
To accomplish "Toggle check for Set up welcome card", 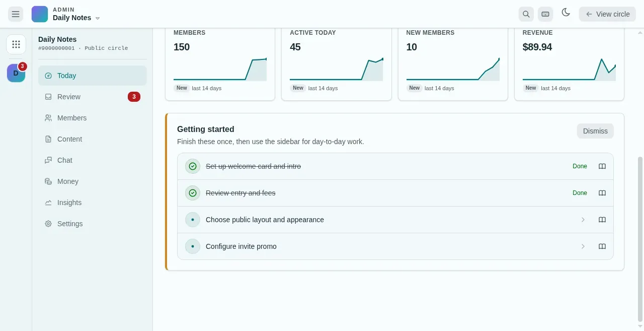I will [x=193, y=166].
